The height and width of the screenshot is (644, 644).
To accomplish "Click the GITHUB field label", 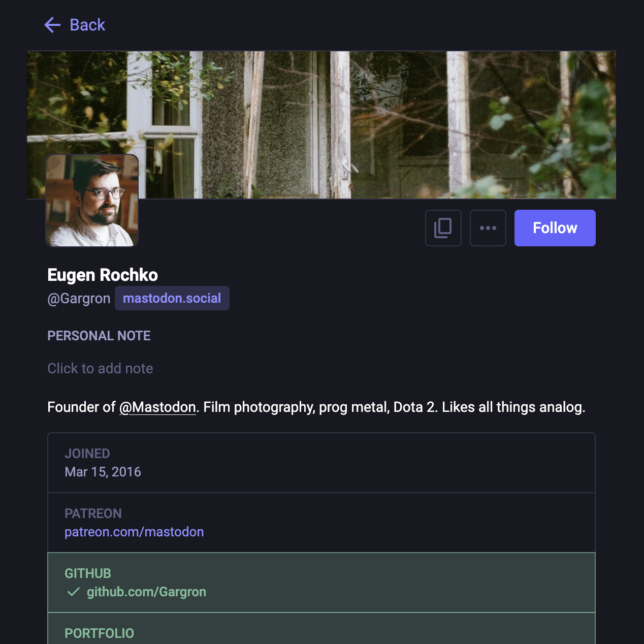I will coord(88,573).
